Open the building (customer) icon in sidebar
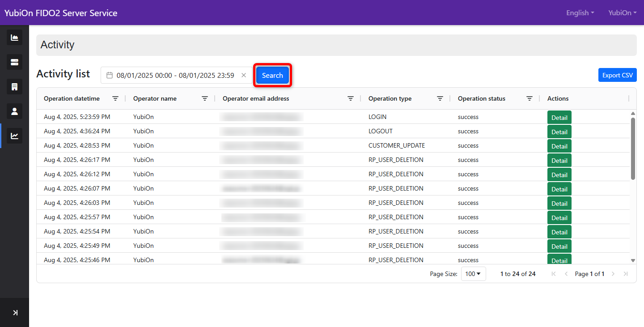 (14, 86)
